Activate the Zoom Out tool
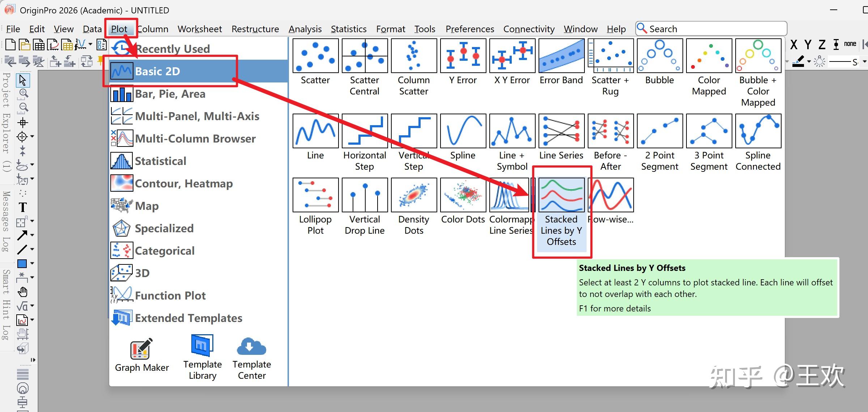868x412 pixels. tap(23, 107)
